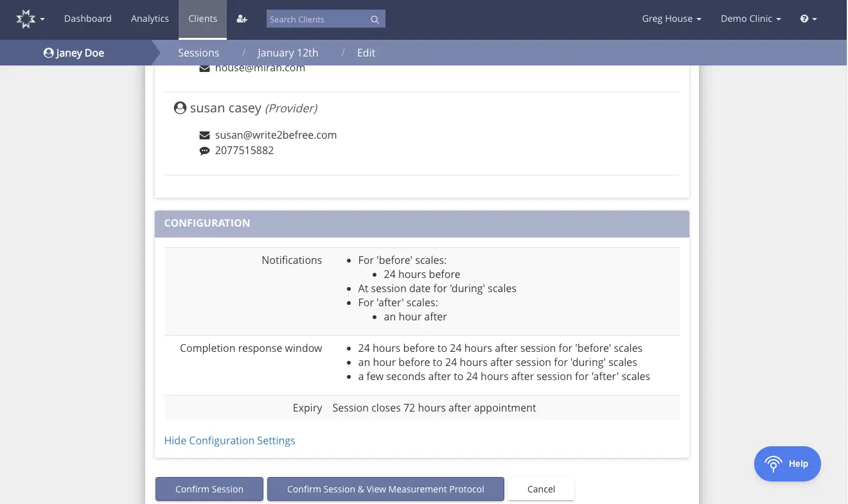Open the Demo Clinic dropdown
The width and height of the screenshot is (848, 504).
[750, 19]
